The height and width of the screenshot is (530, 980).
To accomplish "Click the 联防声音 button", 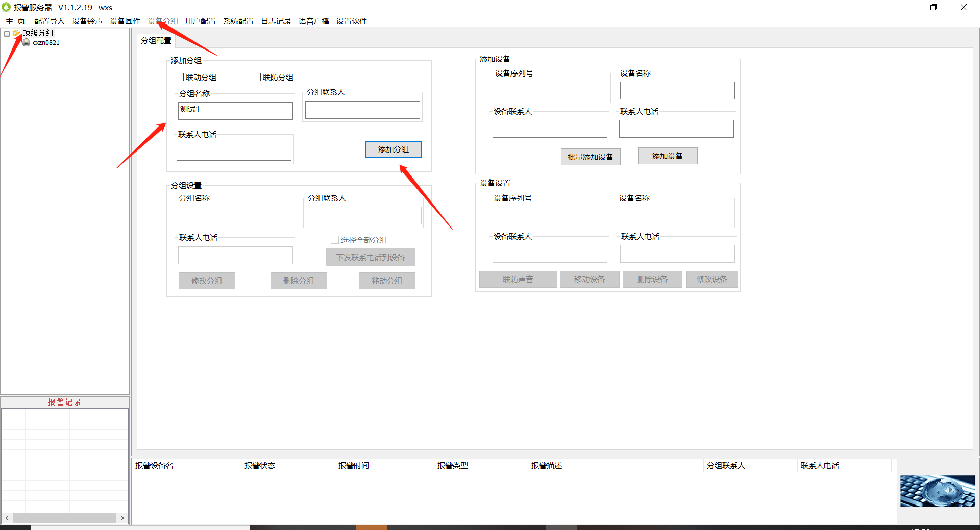I will point(518,279).
